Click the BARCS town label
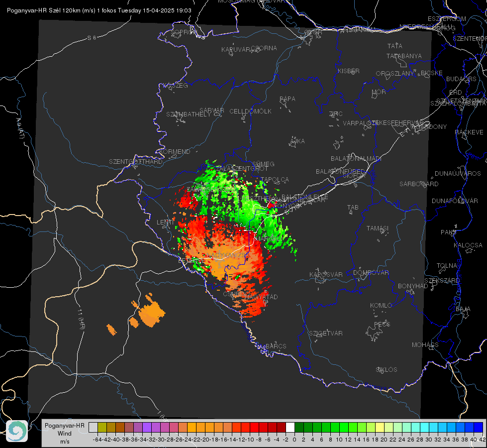The height and width of the screenshot is (448, 487). click(x=276, y=346)
